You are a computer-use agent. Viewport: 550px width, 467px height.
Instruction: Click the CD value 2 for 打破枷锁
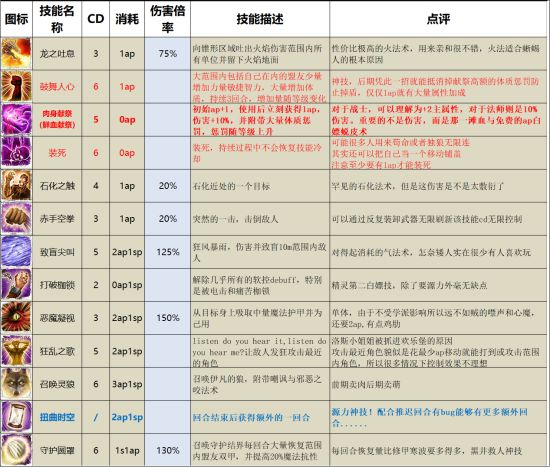click(x=95, y=285)
